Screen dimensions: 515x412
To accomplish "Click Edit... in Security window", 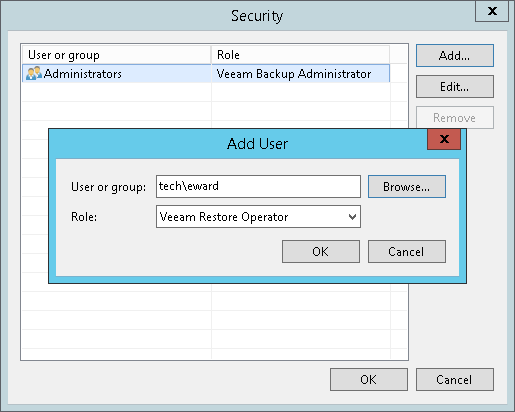I will [x=455, y=87].
